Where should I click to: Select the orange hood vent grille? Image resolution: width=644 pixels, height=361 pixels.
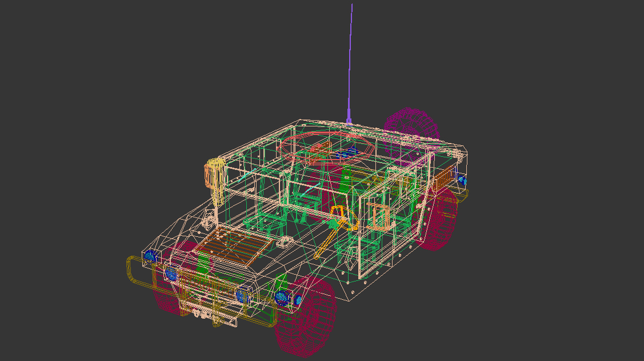(233, 245)
